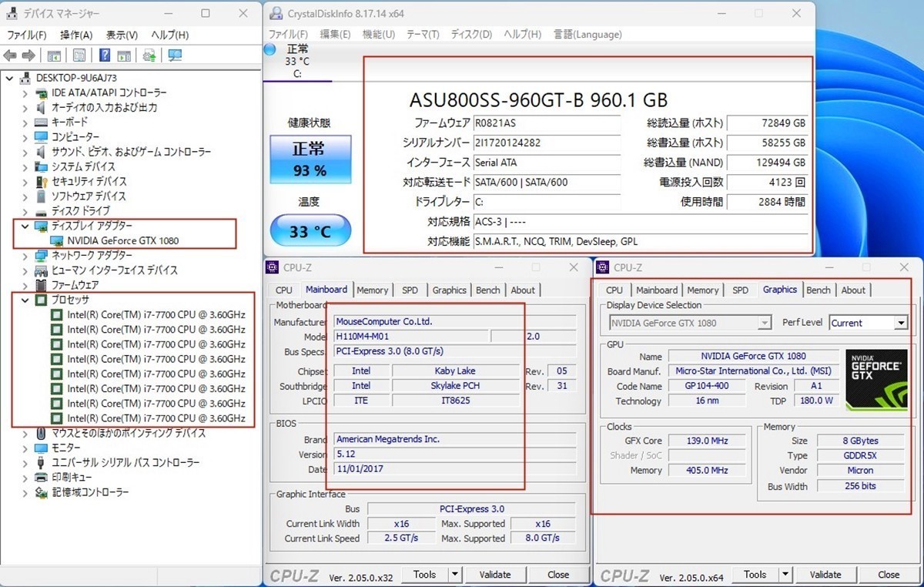This screenshot has width=924, height=587.
Task: Select the ディスプレイ アダプター category icon
Action: tap(42, 226)
